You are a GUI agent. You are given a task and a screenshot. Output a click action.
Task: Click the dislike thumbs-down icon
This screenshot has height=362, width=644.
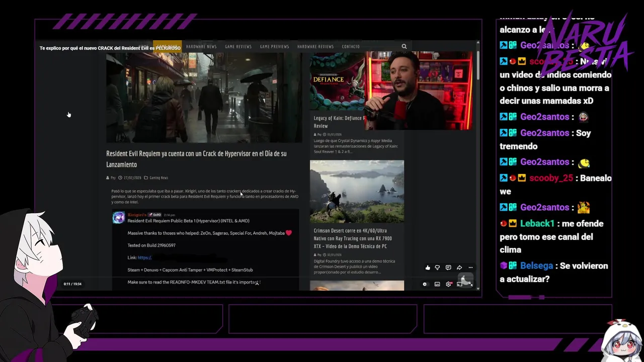tap(437, 267)
